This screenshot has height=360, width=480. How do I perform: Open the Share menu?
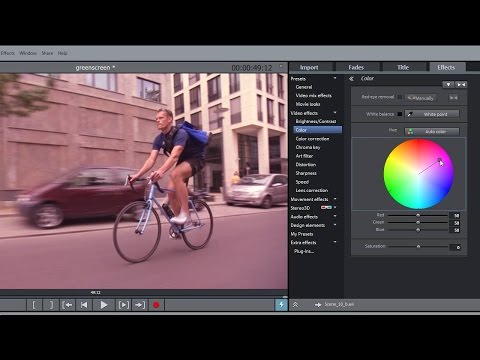tap(47, 53)
